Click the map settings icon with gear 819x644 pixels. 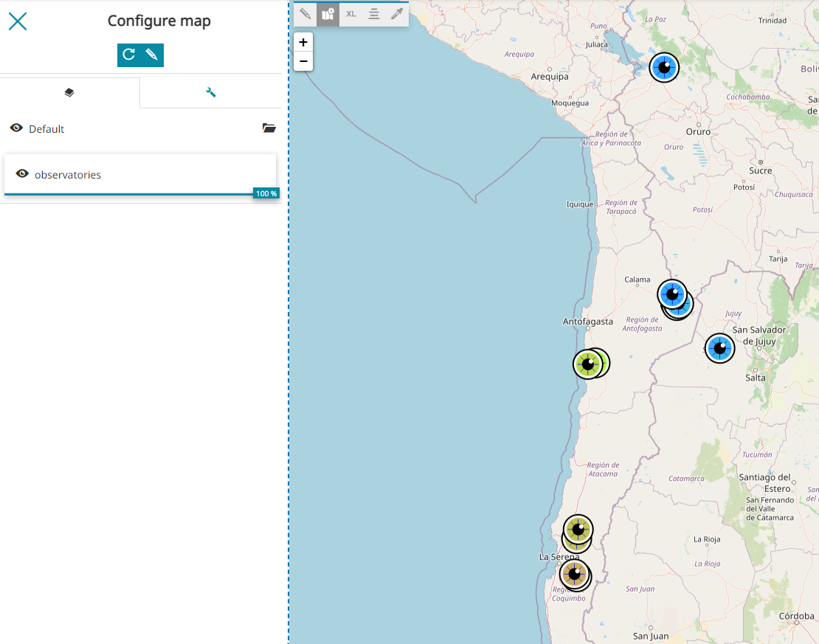coord(328,13)
